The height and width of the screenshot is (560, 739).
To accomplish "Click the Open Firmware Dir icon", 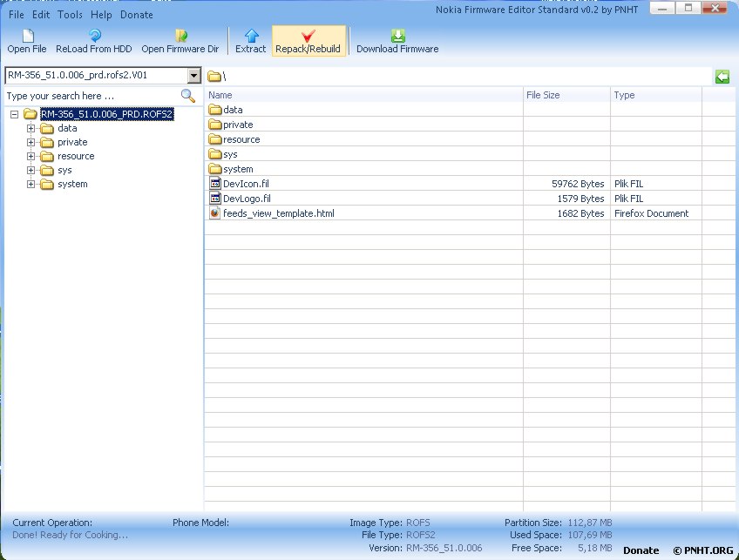I will click(x=181, y=36).
